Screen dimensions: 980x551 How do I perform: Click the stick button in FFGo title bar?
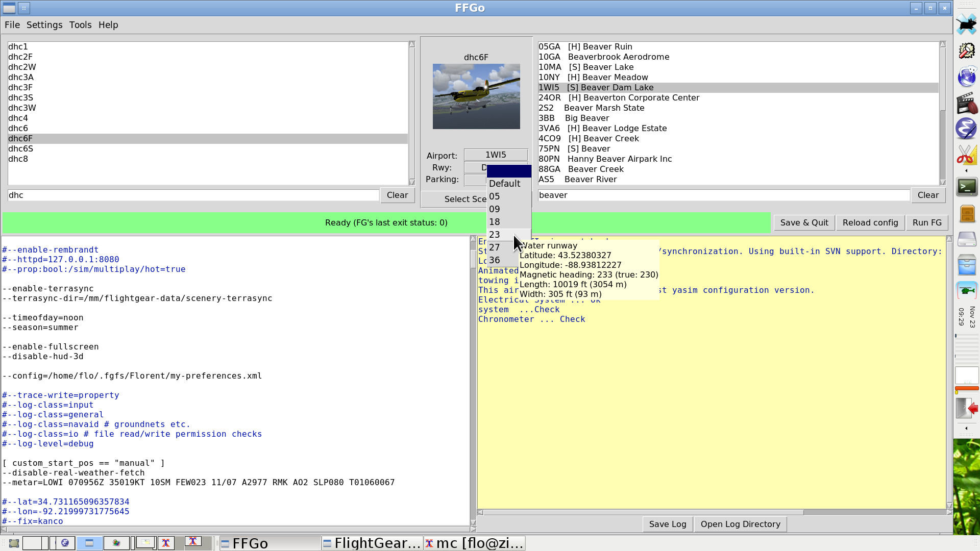(24, 8)
